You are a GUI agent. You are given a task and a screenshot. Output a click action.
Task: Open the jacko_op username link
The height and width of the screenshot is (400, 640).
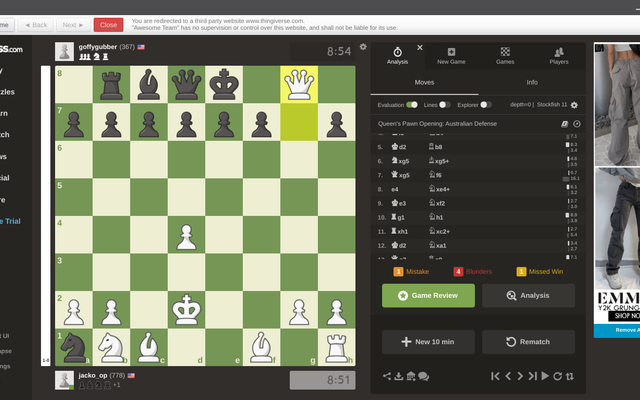point(93,376)
